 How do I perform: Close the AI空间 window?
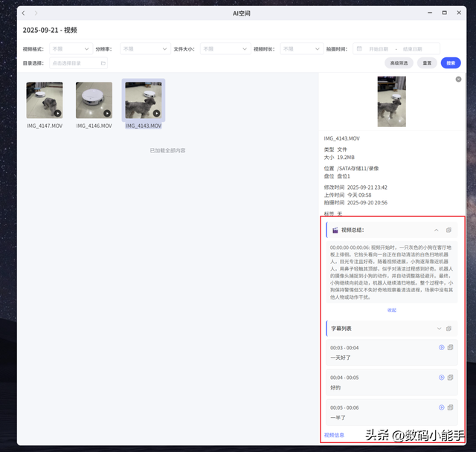click(459, 13)
